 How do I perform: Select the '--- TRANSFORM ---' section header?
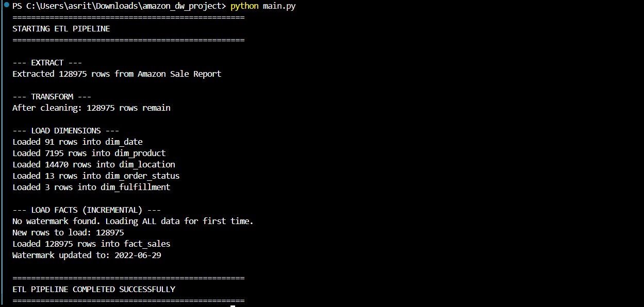[52, 97]
